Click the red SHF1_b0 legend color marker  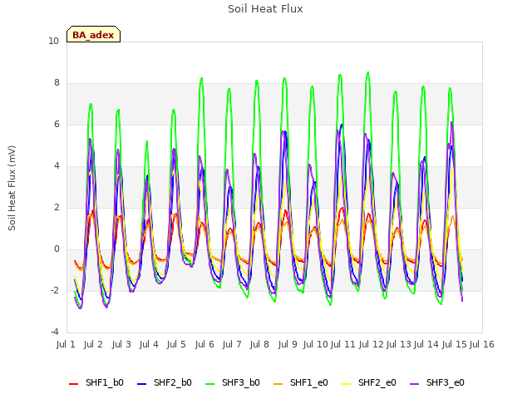[x=74, y=384]
